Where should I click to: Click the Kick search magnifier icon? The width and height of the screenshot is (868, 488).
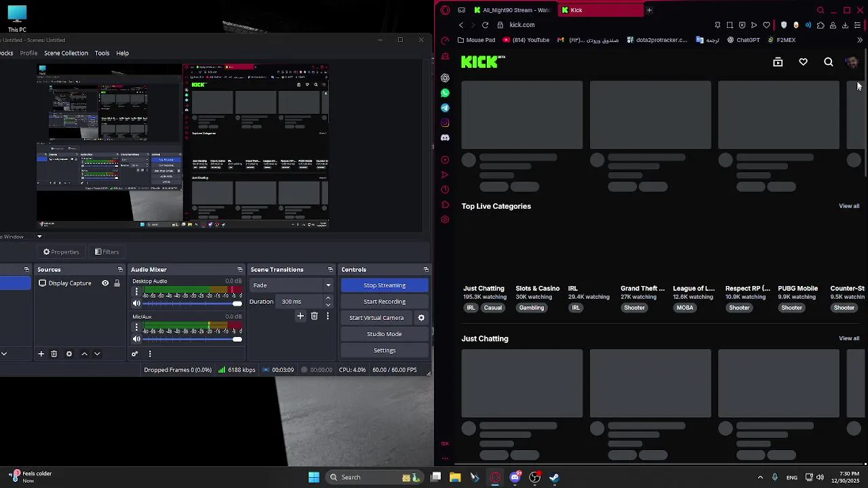coord(829,62)
